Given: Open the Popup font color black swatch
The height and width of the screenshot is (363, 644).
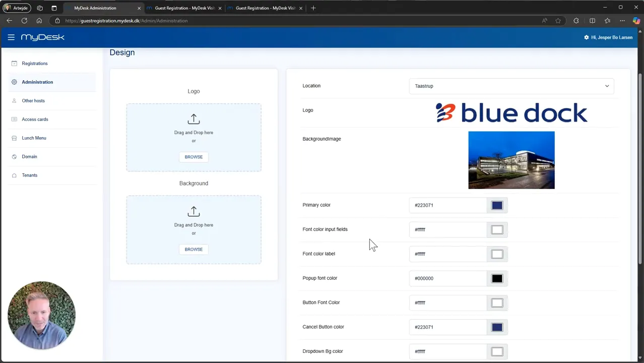Looking at the screenshot, I should 497,278.
